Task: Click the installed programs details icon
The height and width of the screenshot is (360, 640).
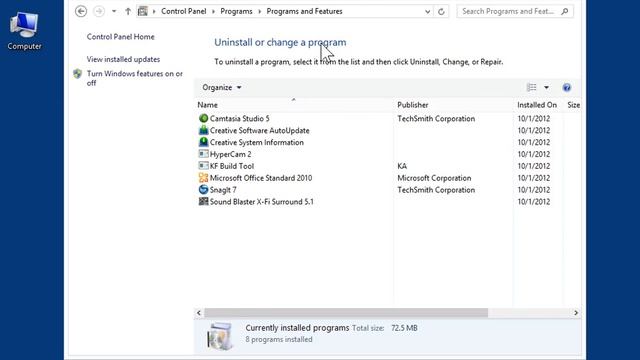Action: coord(220,336)
